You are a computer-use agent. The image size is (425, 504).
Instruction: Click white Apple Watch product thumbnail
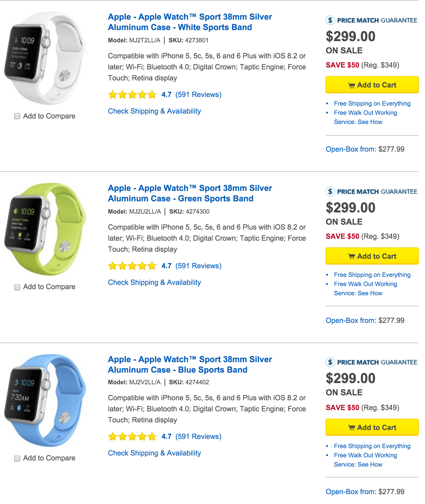tap(45, 58)
